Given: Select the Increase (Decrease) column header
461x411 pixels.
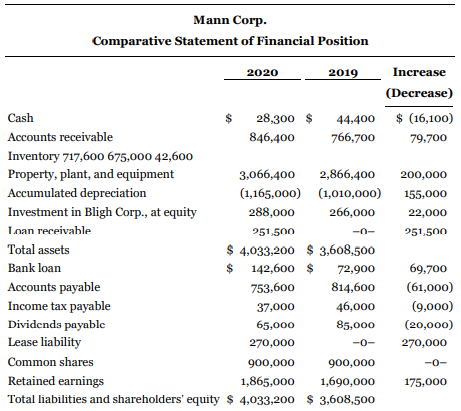Looking at the screenshot, I should (x=419, y=82).
